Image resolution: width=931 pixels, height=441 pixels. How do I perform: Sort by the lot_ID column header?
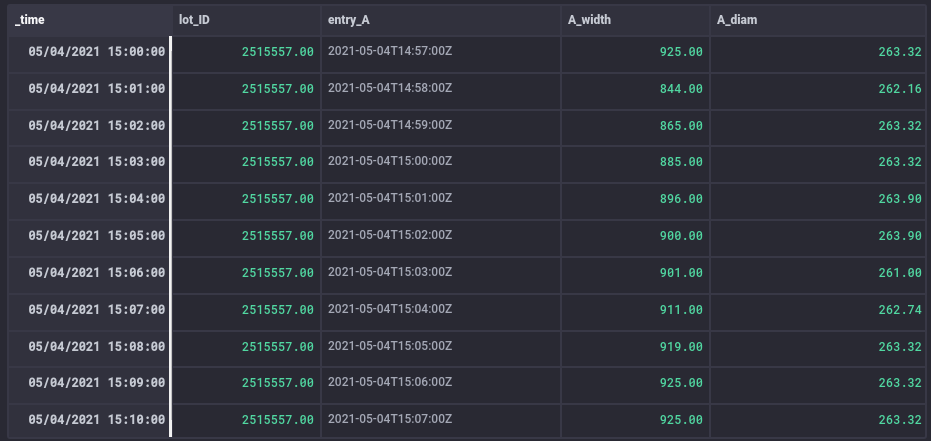(246, 20)
